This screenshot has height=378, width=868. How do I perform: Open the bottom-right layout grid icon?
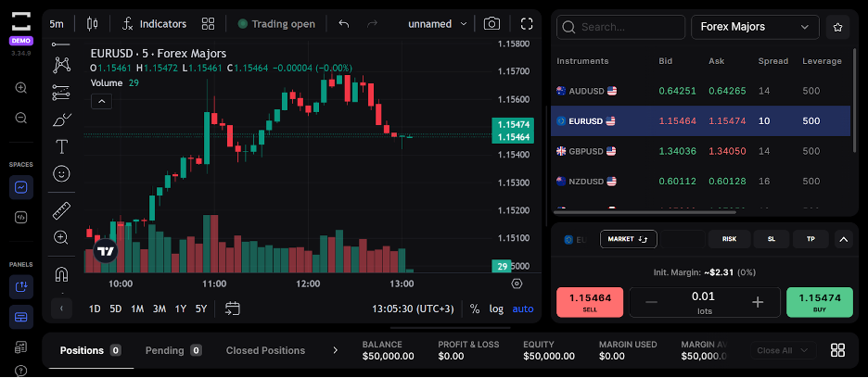[x=838, y=350]
